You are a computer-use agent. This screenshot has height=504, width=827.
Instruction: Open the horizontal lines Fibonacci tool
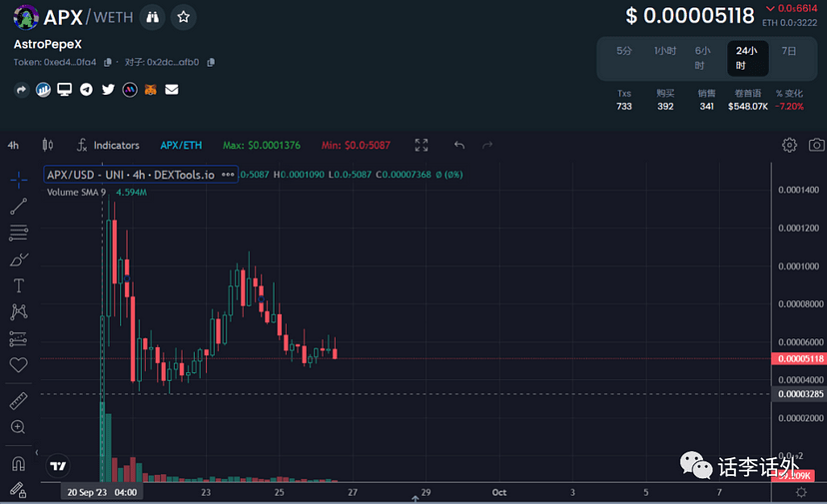click(18, 233)
